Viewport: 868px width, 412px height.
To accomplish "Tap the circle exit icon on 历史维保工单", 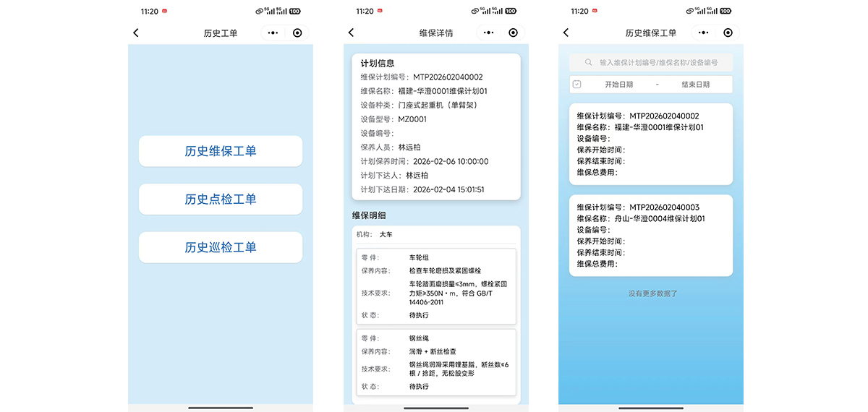I will (728, 33).
